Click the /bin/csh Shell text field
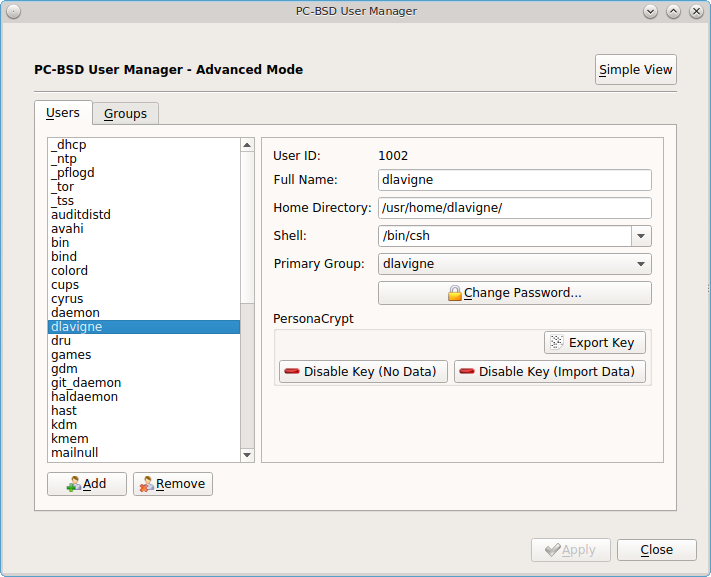The width and height of the screenshot is (711, 577). coord(505,236)
